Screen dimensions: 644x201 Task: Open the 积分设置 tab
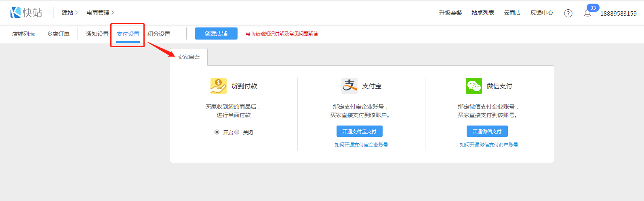pos(159,34)
